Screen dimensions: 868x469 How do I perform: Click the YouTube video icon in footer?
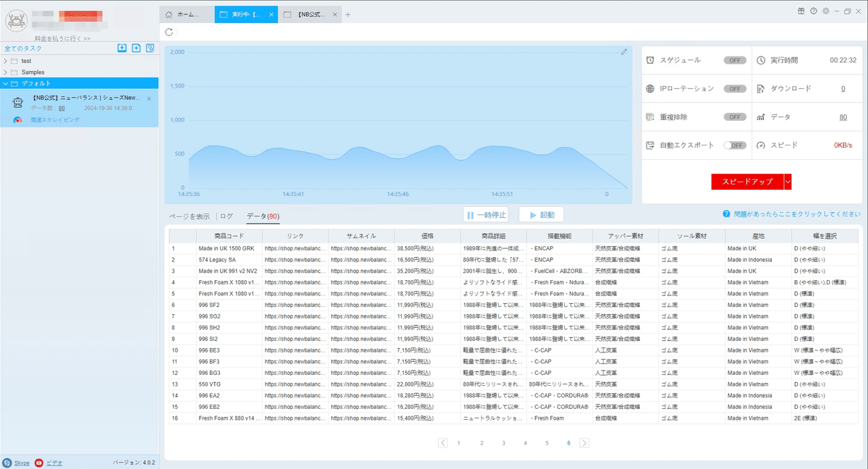click(39, 462)
